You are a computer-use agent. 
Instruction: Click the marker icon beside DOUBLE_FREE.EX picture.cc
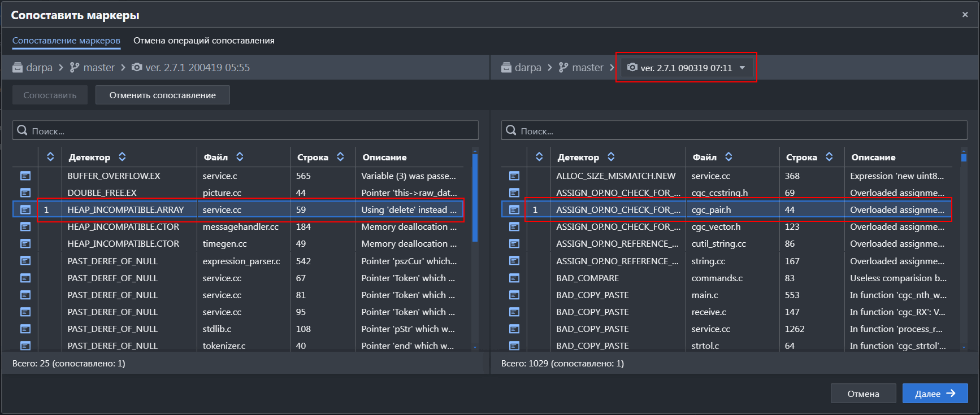coord(25,193)
